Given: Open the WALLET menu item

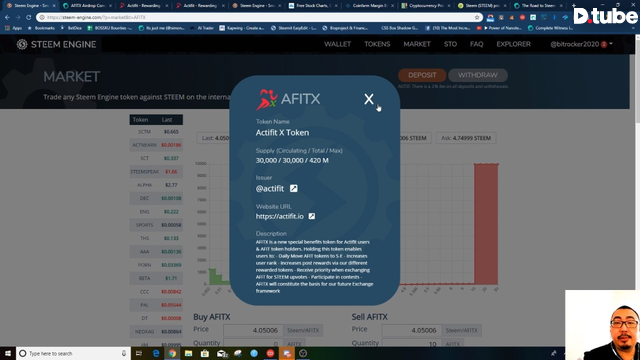Looking at the screenshot, I should pos(337,44).
